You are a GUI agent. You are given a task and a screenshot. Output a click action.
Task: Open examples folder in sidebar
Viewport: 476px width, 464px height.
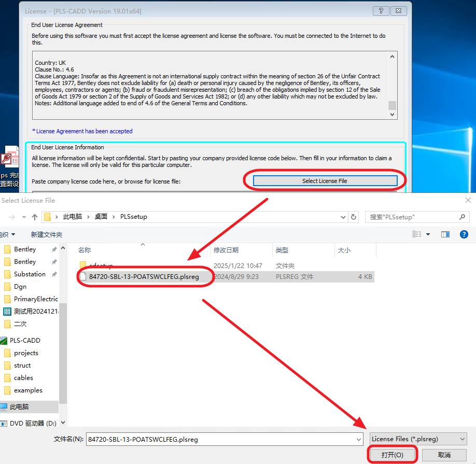tap(28, 390)
